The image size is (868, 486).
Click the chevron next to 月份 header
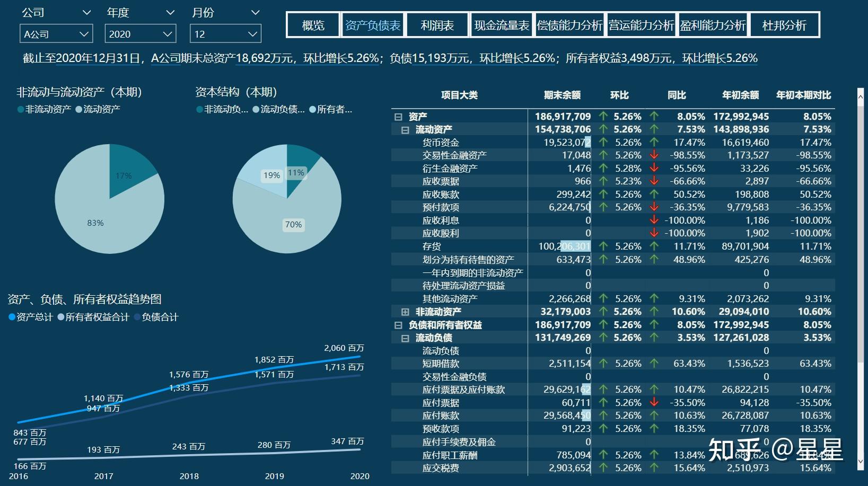(x=255, y=12)
